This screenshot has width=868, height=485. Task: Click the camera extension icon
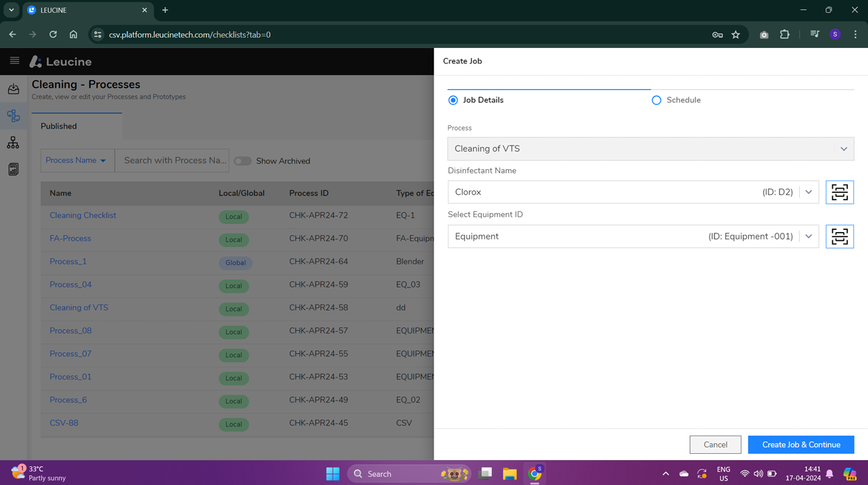(764, 34)
